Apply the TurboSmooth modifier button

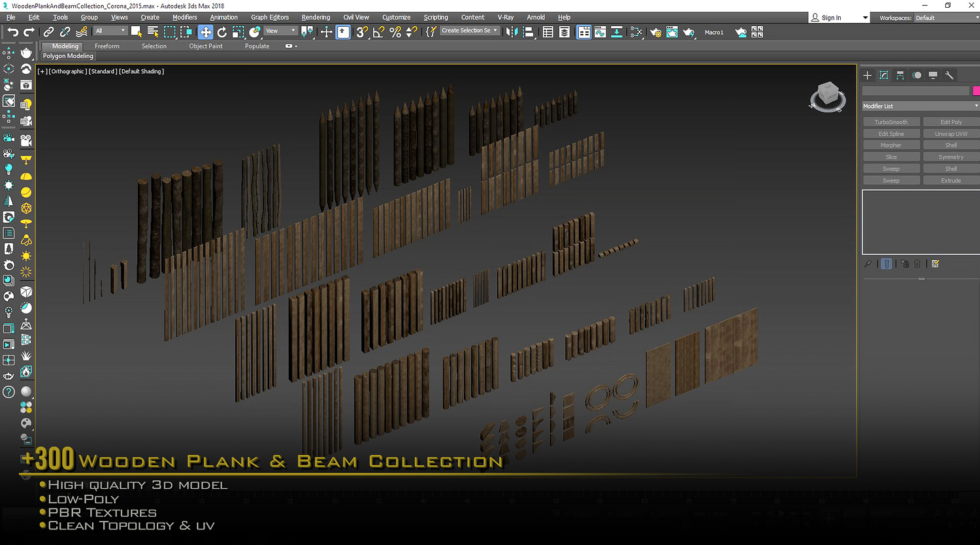(x=891, y=122)
